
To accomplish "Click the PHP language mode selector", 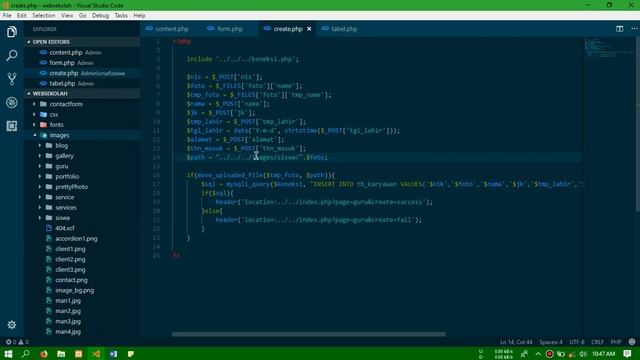I will (616, 342).
